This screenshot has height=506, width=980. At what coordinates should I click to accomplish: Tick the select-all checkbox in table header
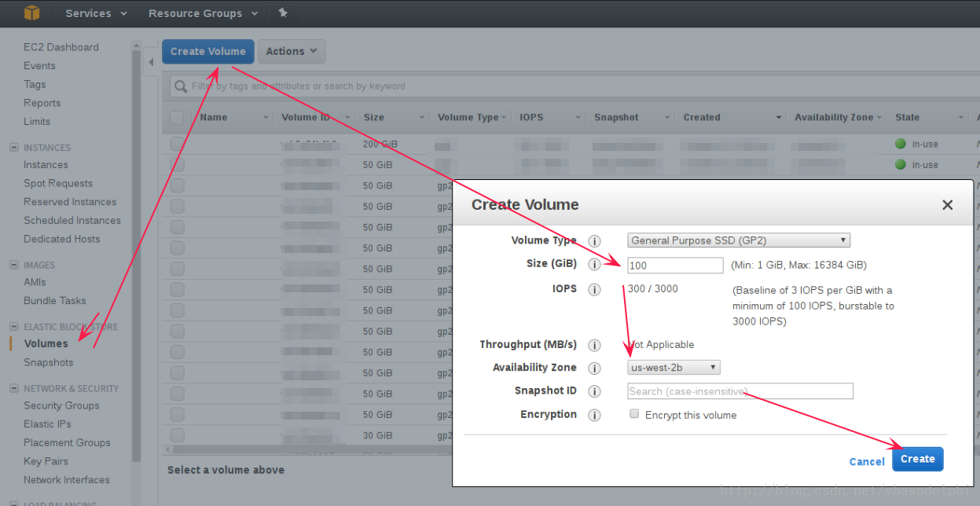(x=177, y=117)
